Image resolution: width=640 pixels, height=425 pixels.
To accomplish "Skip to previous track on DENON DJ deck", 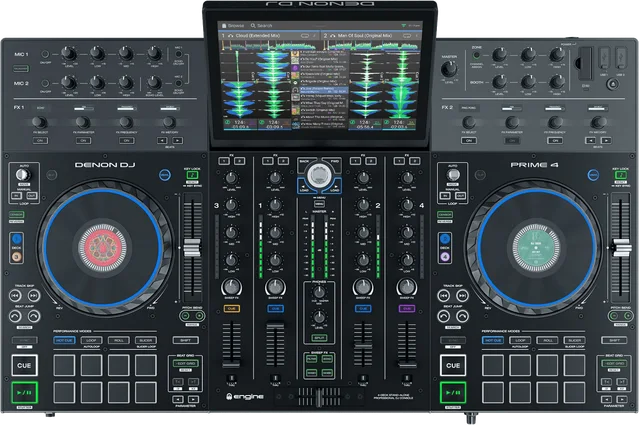I will (x=15, y=295).
